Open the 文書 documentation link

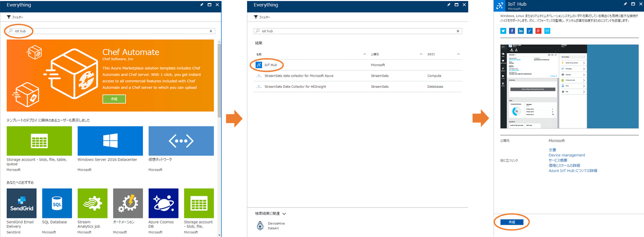tap(552, 150)
